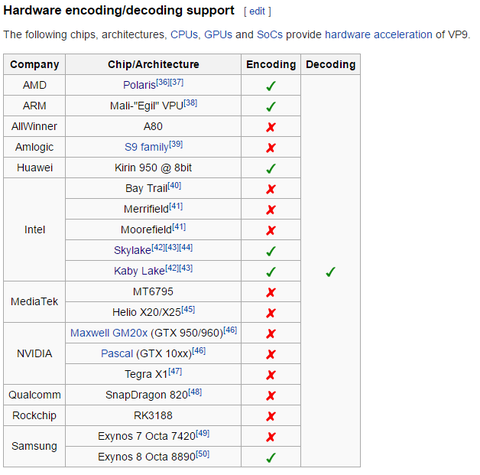Open the Pascal link
The height and width of the screenshot is (475, 480).
coord(117,353)
